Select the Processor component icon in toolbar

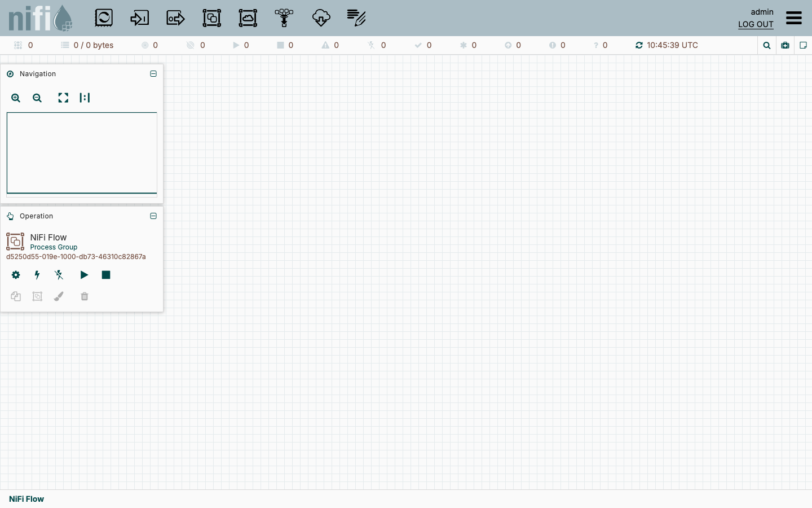[x=104, y=18]
